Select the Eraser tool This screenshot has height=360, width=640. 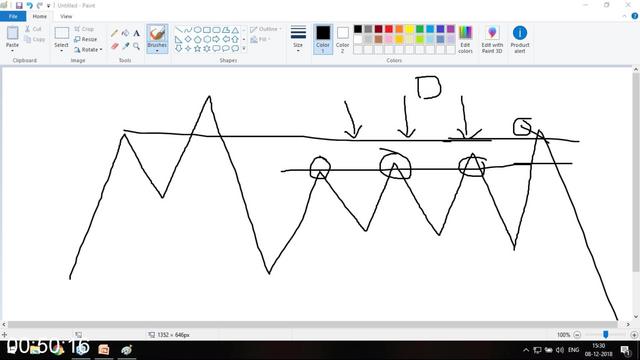click(115, 46)
